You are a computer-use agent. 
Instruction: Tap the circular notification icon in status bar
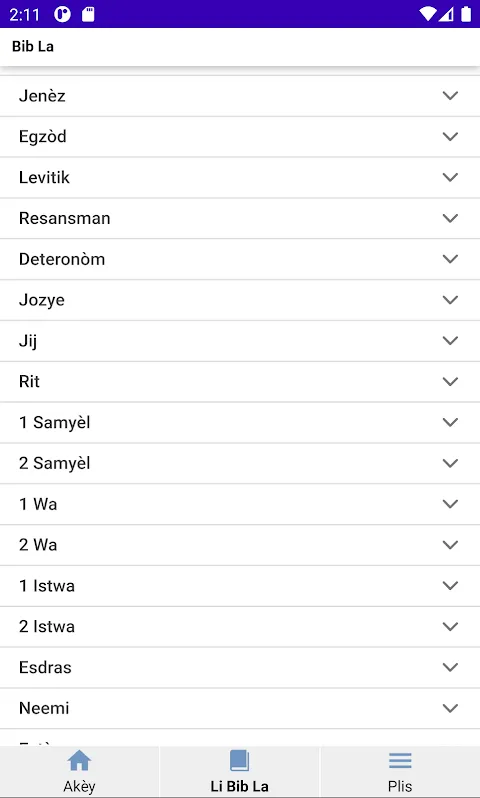click(62, 15)
